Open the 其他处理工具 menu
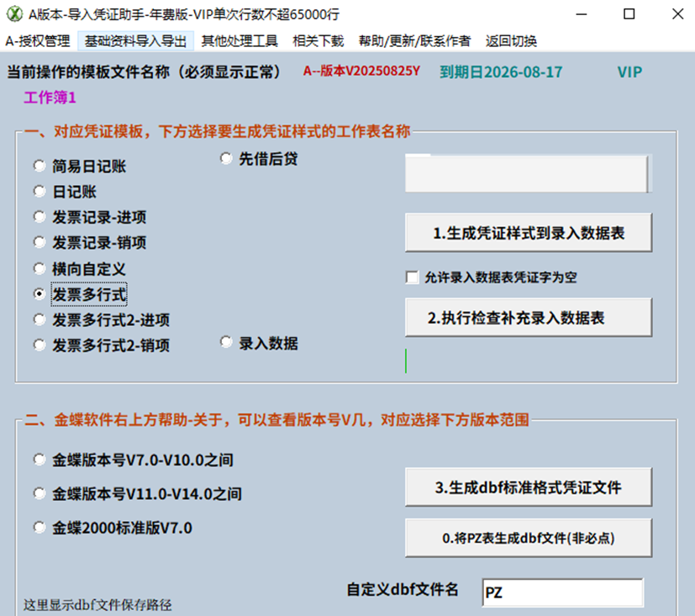The width and height of the screenshot is (695, 616). [x=240, y=39]
